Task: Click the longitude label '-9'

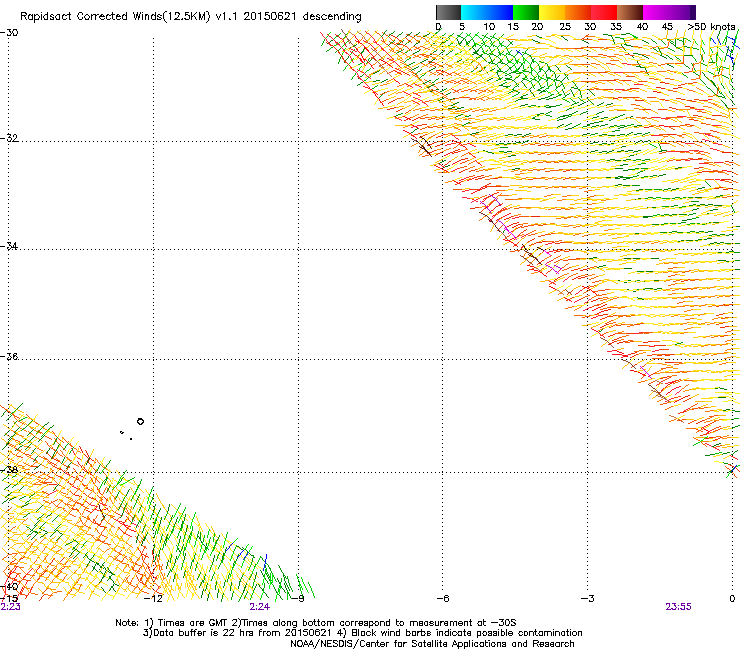Action: click(x=298, y=599)
